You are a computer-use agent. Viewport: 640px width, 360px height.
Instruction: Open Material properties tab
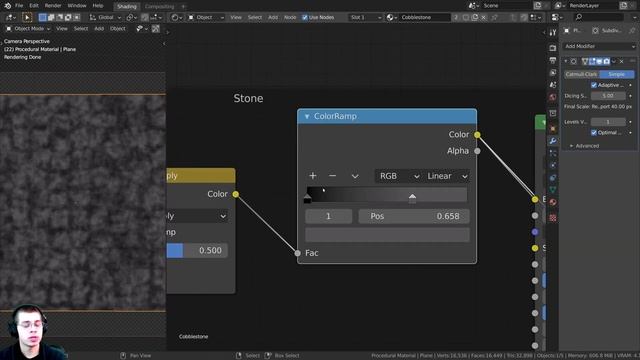[x=553, y=202]
